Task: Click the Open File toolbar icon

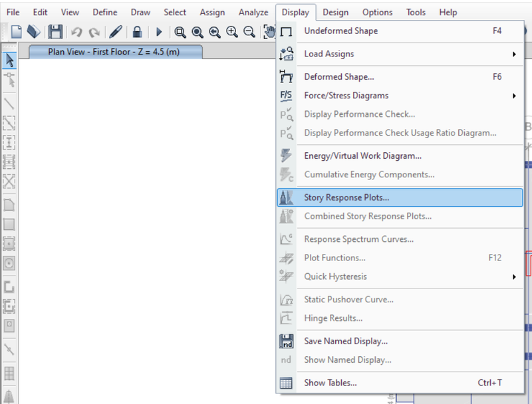Action: click(x=34, y=32)
